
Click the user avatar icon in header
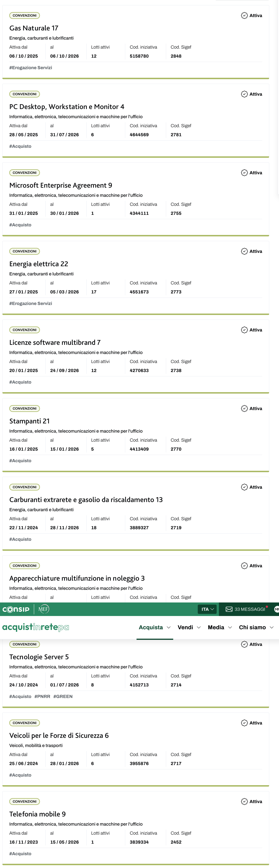(x=277, y=609)
